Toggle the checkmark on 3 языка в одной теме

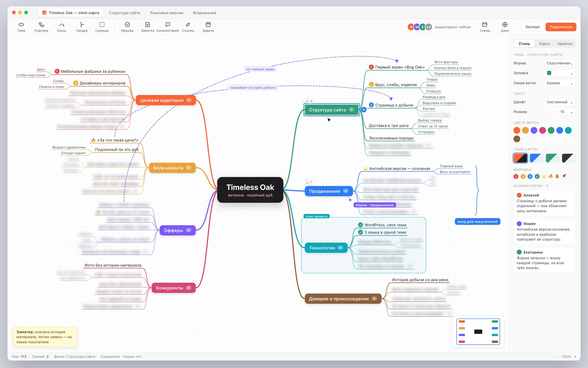[360, 232]
